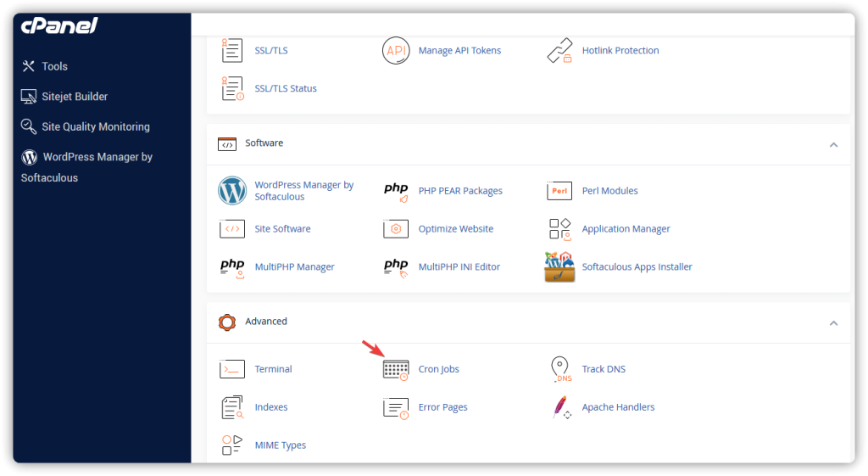Collapse the Software section chevron
Viewport: 868px width, 476px height.
[x=834, y=145]
